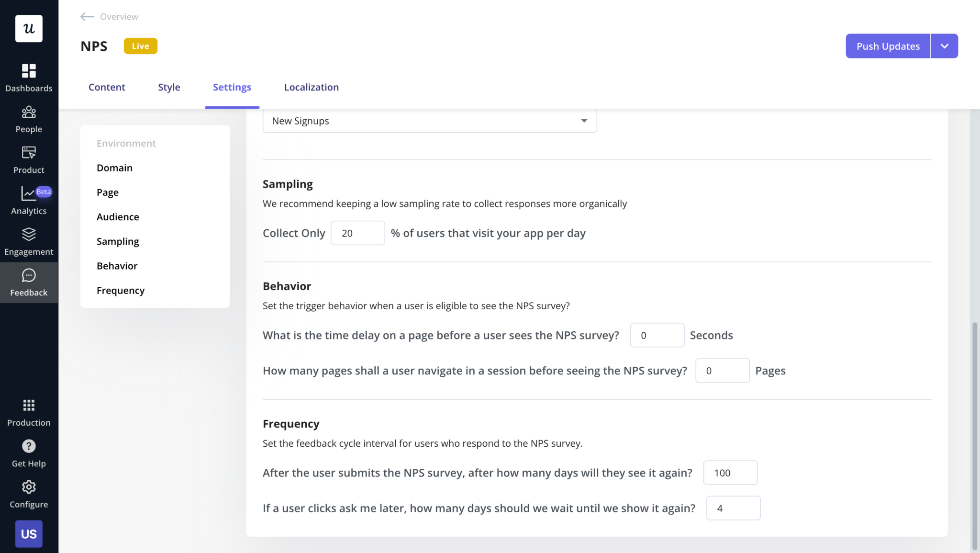This screenshot has width=980, height=553.
Task: Click the sampling percentage input field
Action: coord(357,233)
